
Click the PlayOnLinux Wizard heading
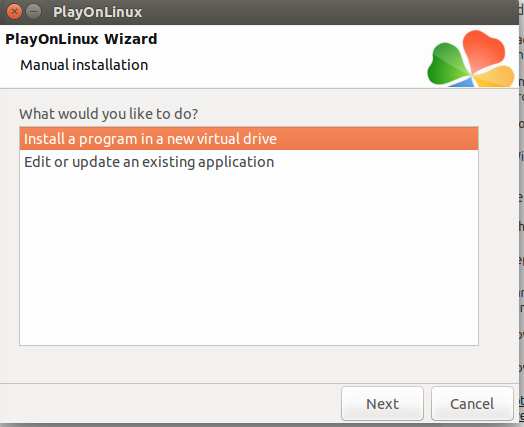[x=81, y=39]
